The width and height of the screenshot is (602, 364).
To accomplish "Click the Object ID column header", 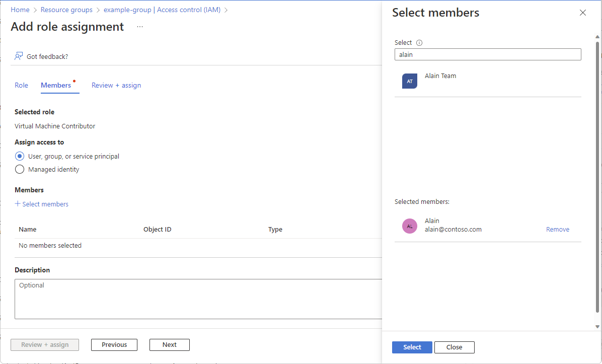I will pos(158,229).
